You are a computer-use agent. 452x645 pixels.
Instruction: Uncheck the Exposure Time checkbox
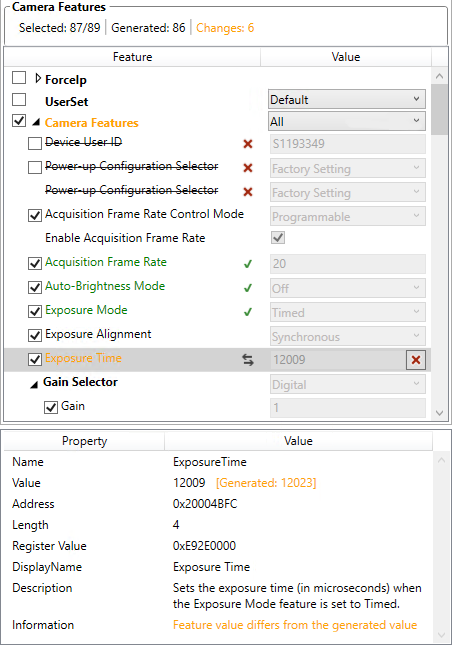point(35,360)
